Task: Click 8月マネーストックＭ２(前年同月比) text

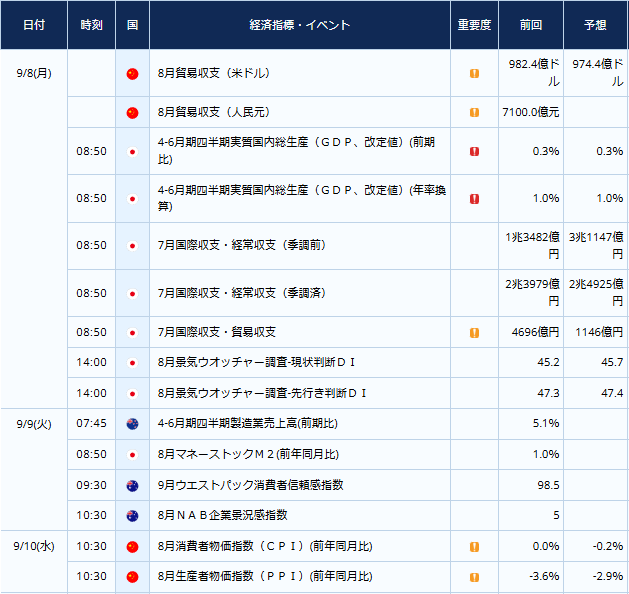Action: pos(248,454)
